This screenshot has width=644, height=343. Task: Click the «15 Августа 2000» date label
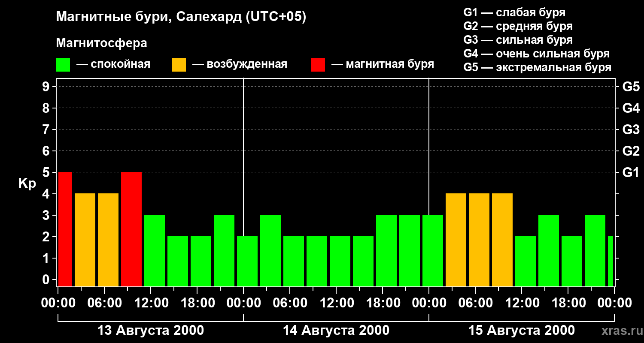point(522,331)
